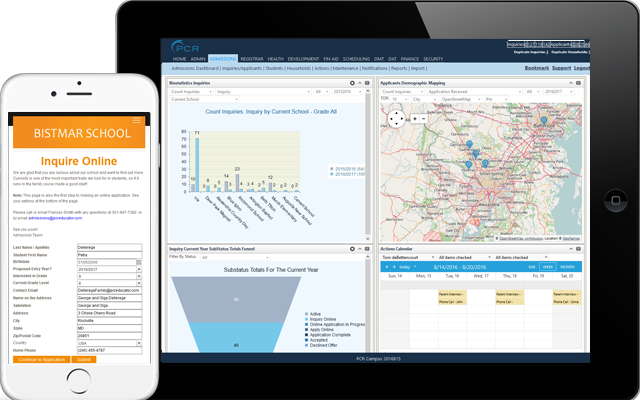Open the DEVELOPMENT menu
This screenshot has width=640, height=400.
click(x=303, y=59)
